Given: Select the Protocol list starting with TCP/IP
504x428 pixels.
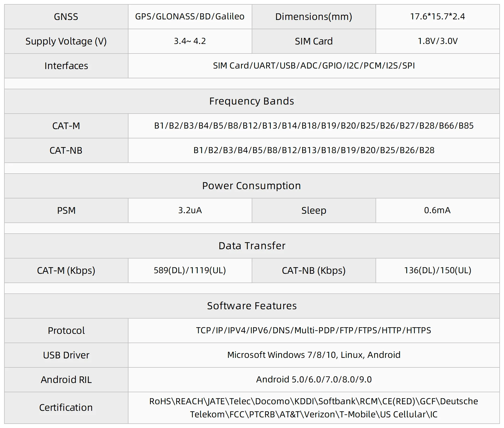Looking at the screenshot, I should coord(314,331).
